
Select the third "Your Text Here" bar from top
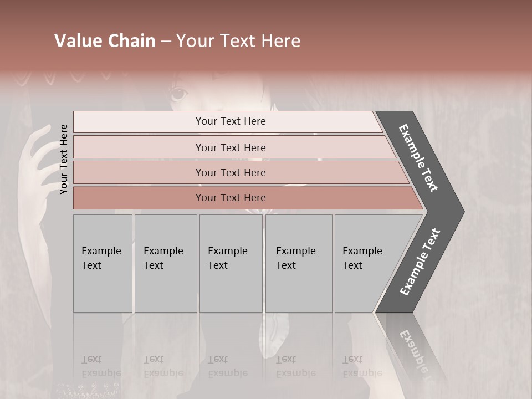230,172
